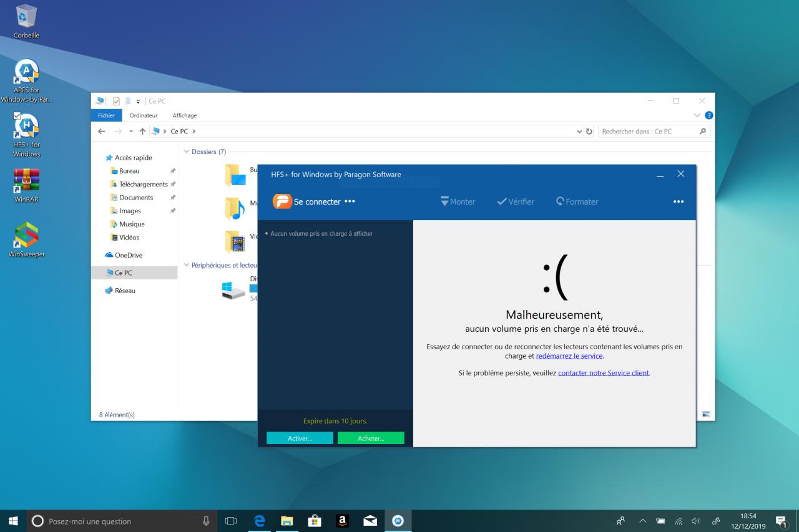Select the Musique folder icon with music note
The image size is (799, 532).
click(235, 208)
